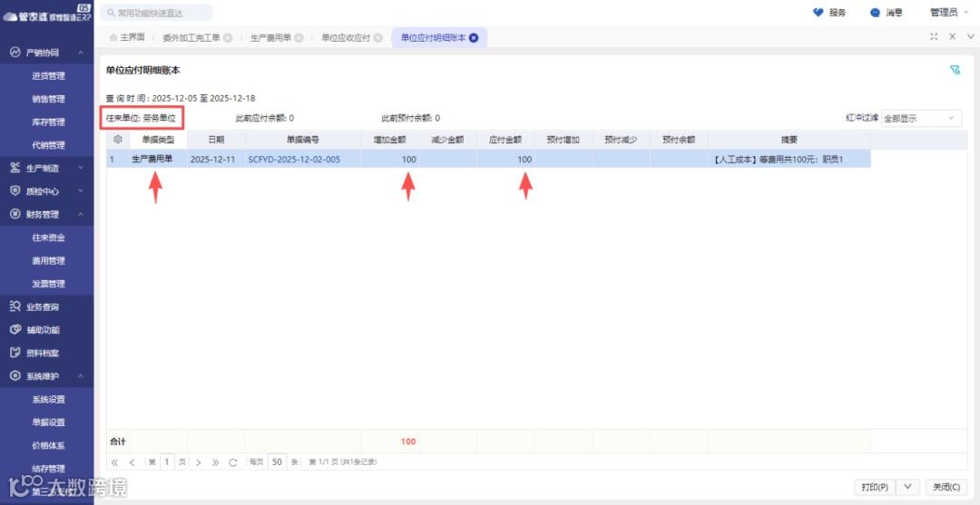Open 销售管理 in the sidebar
The height and width of the screenshot is (505, 980).
[x=48, y=99]
